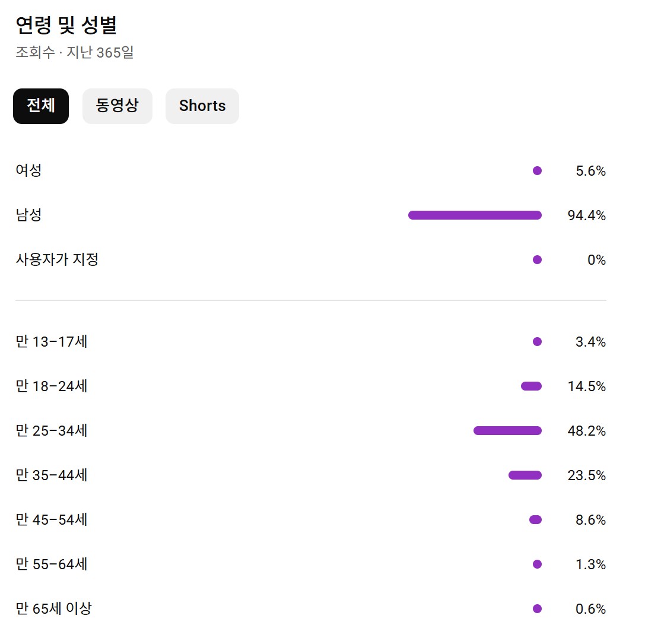Viewport: 645px width, 644px height.
Task: Click the dot for 만 55–64세
Action: coord(537,564)
